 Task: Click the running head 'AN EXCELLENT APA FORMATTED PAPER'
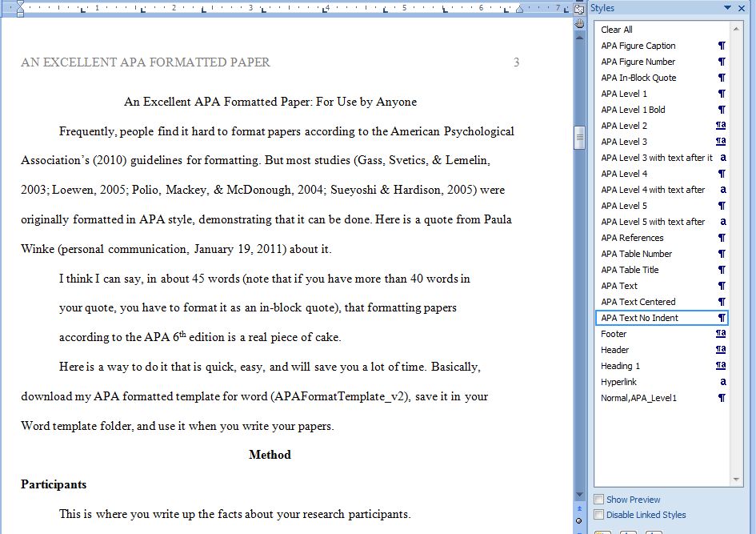click(x=146, y=62)
